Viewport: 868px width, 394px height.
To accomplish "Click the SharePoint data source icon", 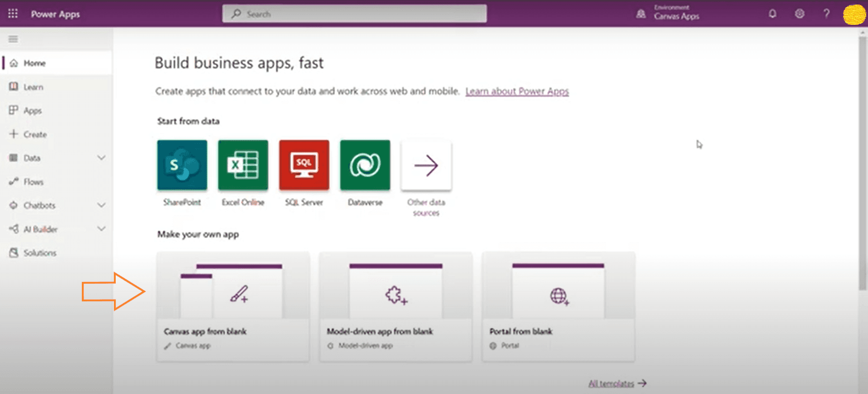I will tap(182, 165).
